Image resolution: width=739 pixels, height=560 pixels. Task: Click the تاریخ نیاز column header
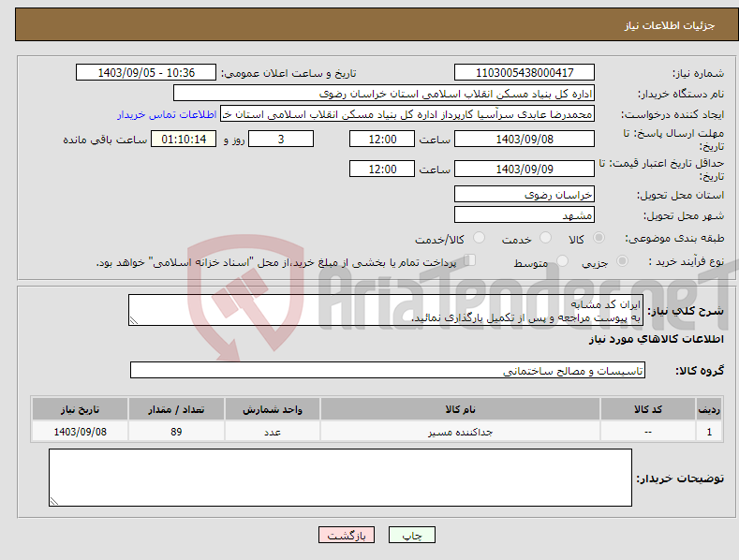click(x=81, y=409)
